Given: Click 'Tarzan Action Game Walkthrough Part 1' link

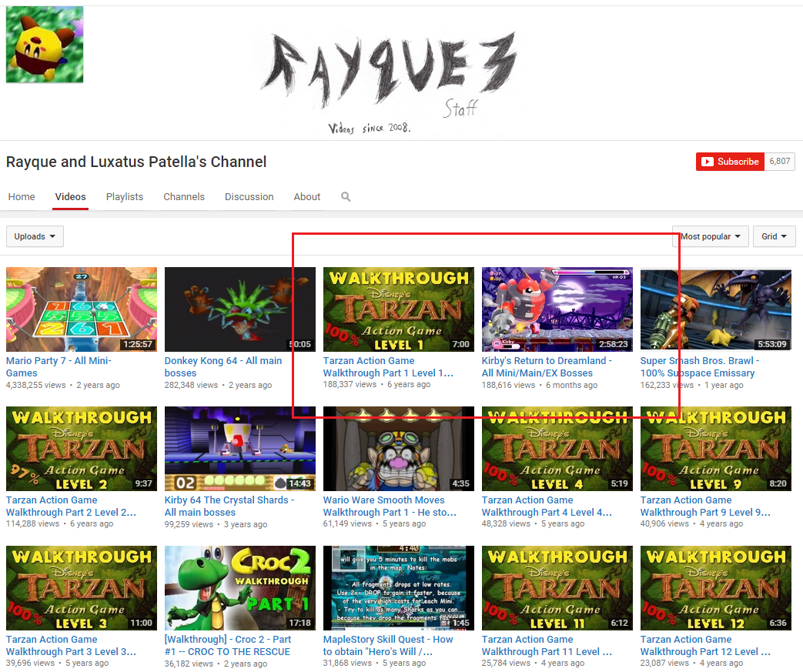Looking at the screenshot, I should 388,366.
